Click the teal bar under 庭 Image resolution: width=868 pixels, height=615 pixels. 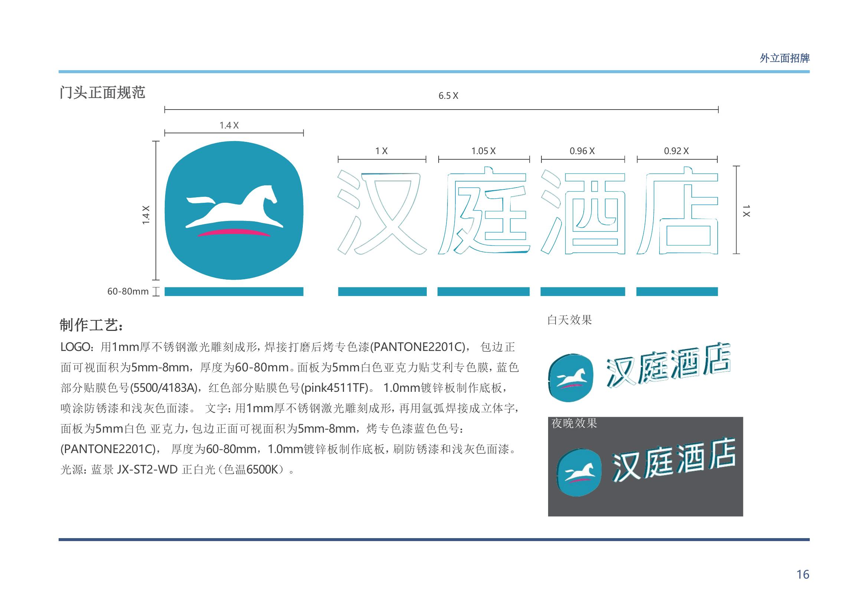pos(484,292)
